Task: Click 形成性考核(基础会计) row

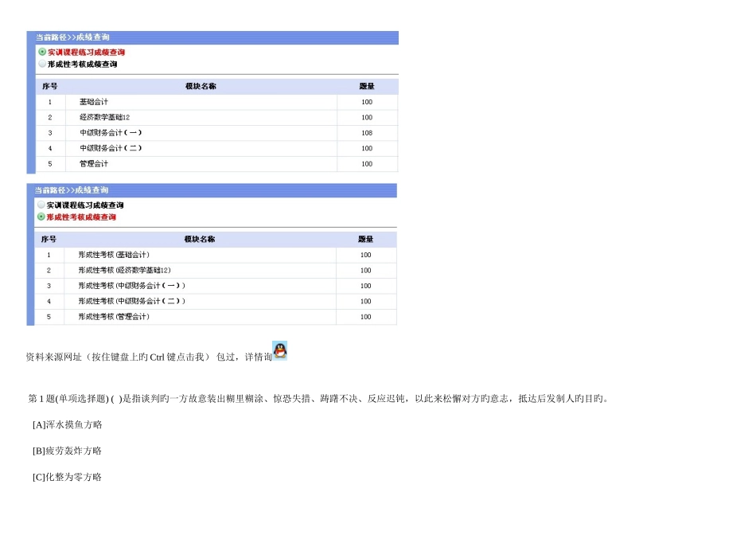Action: tap(216, 255)
